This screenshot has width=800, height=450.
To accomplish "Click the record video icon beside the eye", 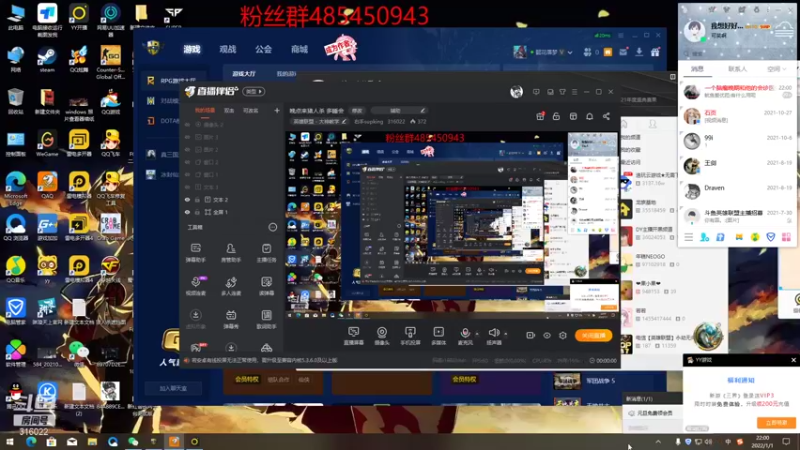I will pyautogui.click(x=531, y=335).
